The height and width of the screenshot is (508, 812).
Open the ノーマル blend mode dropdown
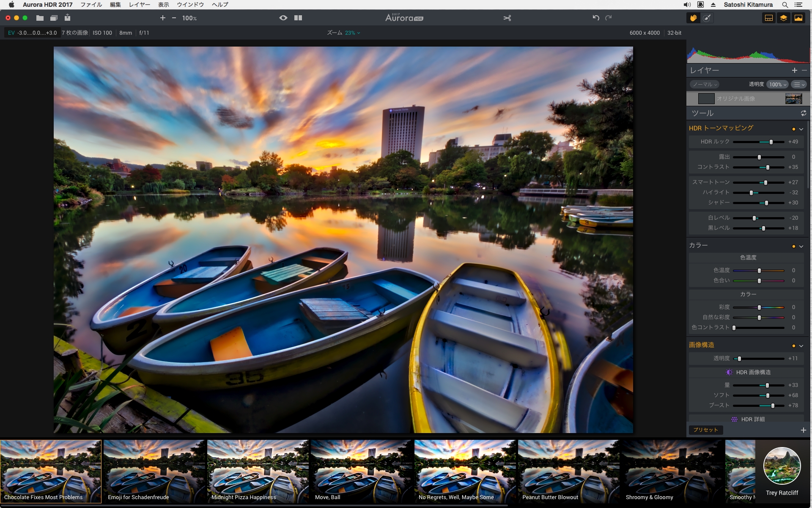pos(705,84)
